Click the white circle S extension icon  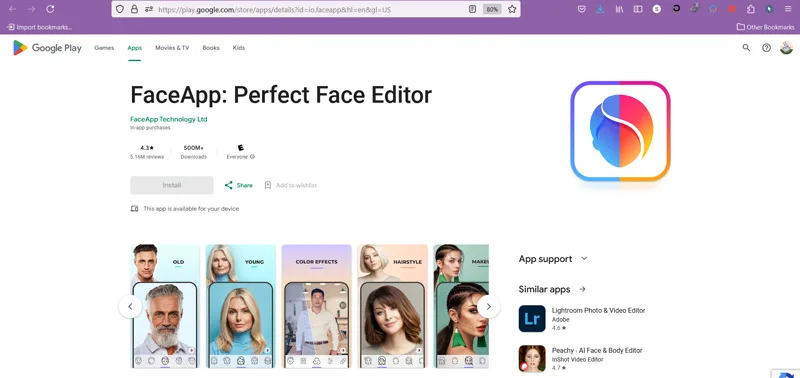click(x=657, y=9)
